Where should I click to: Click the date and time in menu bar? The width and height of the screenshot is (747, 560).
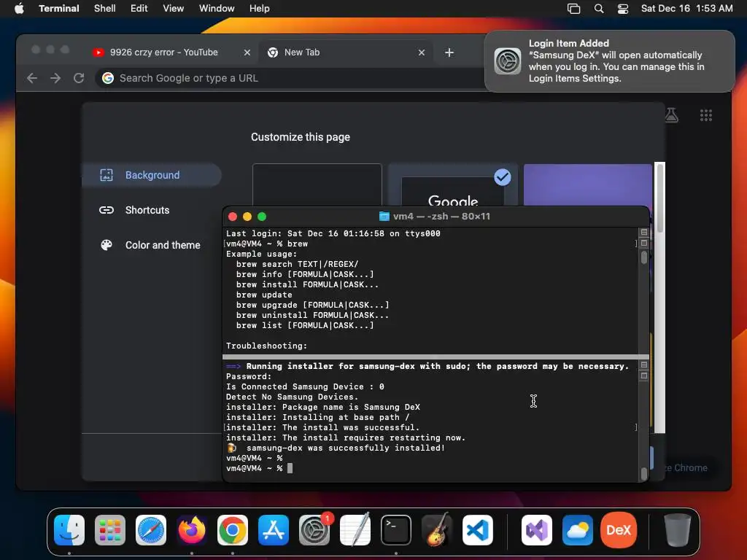pyautogui.click(x=686, y=8)
